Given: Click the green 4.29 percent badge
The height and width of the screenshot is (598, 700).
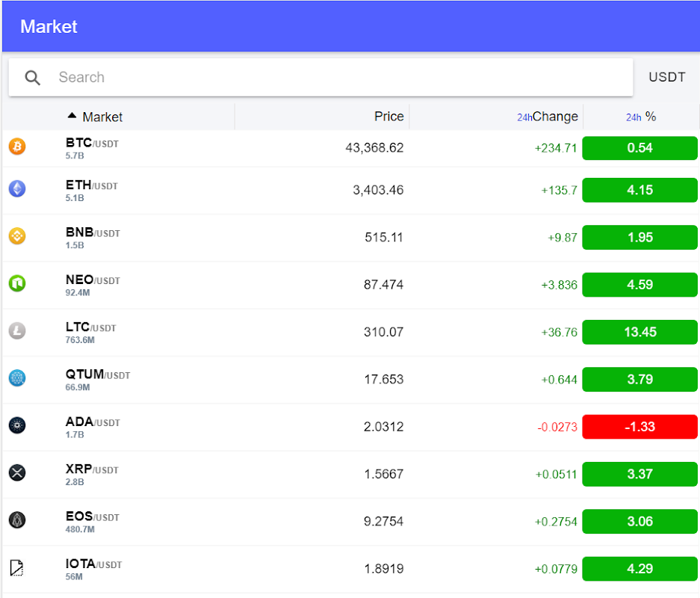Looking at the screenshot, I should coord(639,569).
